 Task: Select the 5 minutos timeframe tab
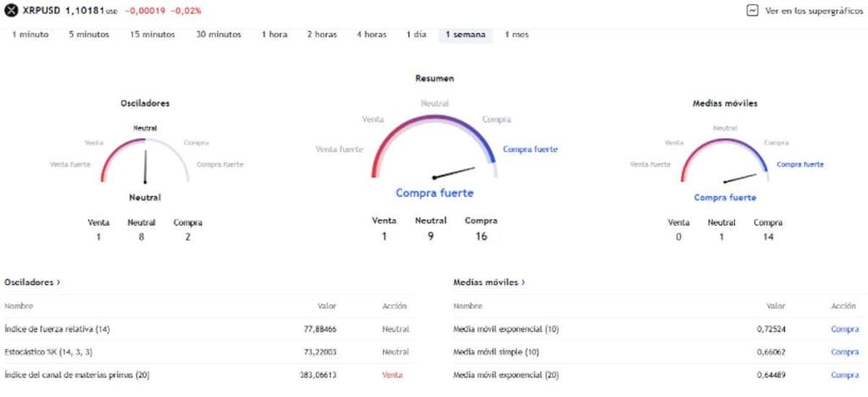pyautogui.click(x=89, y=34)
